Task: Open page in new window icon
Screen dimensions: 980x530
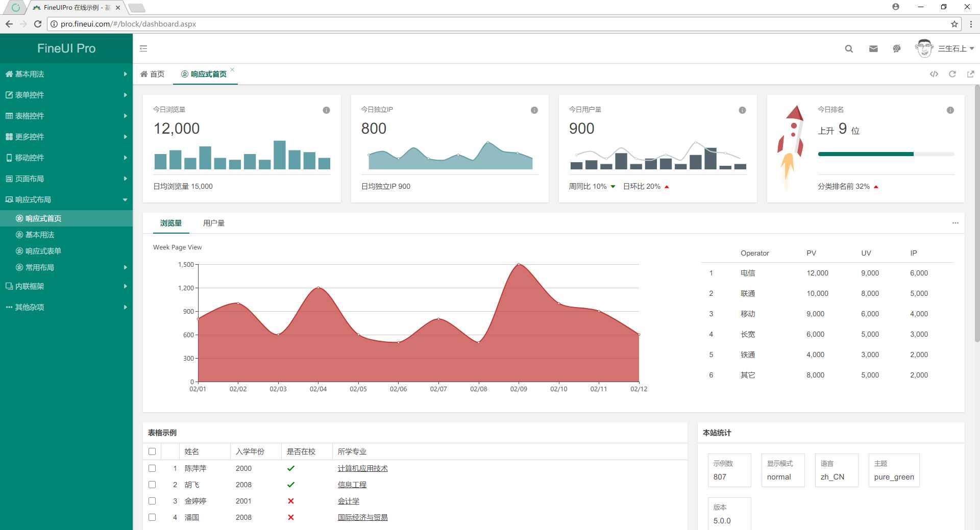Action: (x=971, y=74)
